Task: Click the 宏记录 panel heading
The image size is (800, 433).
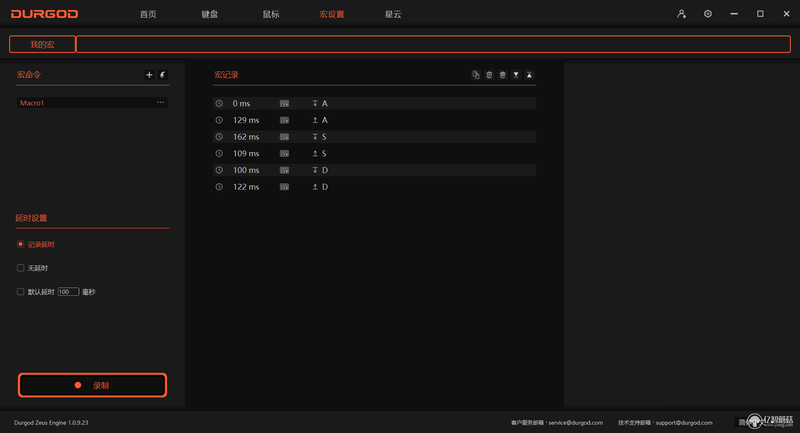Action: (x=226, y=75)
